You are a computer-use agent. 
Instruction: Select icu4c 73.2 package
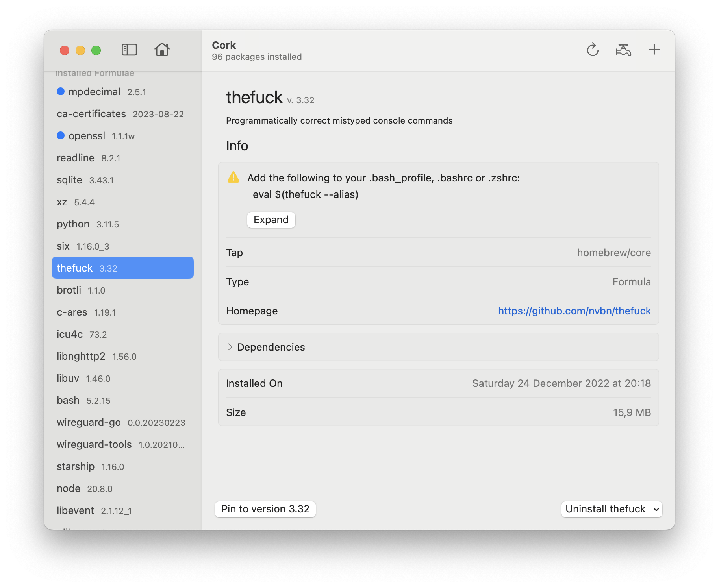coord(123,334)
